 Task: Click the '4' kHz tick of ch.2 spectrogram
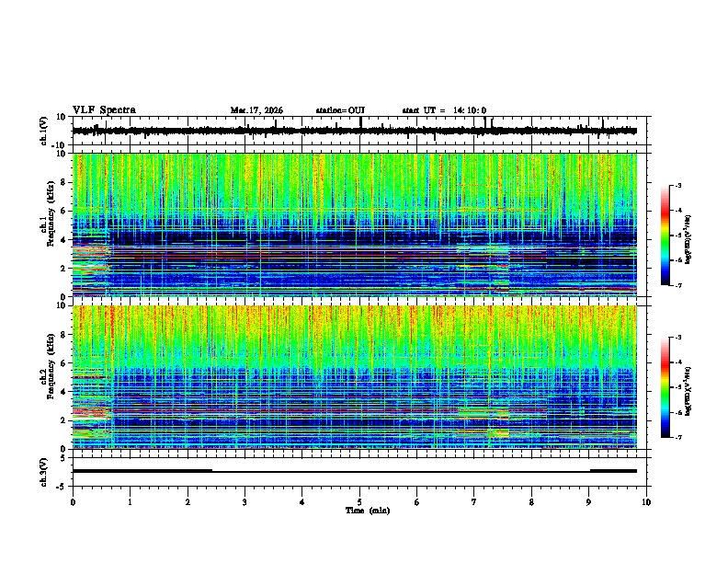pyautogui.click(x=63, y=392)
